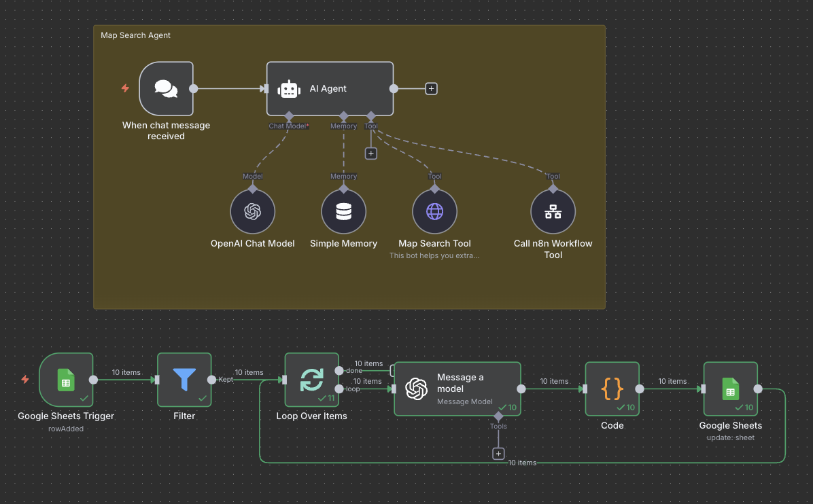Open the Loop Over Items node

(311, 380)
